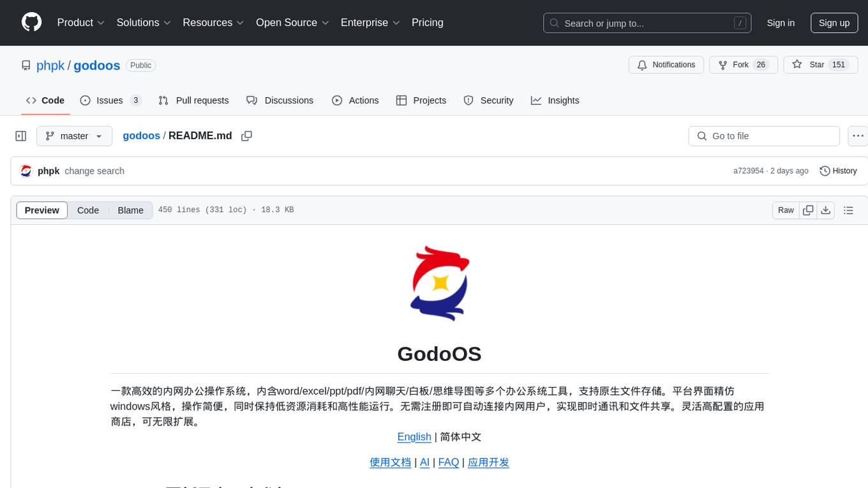This screenshot has height=488, width=868.
Task: Open the AI link
Action: [x=424, y=462]
